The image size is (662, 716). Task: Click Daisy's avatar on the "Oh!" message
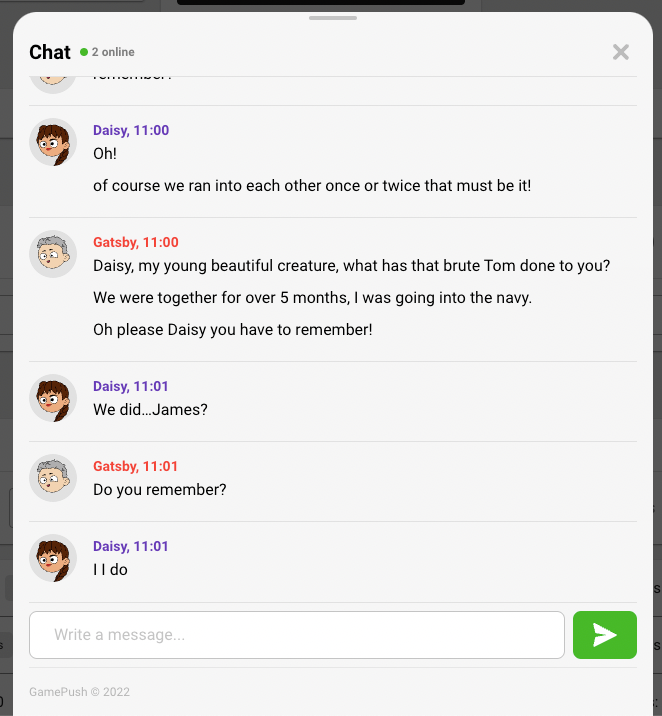point(53,143)
